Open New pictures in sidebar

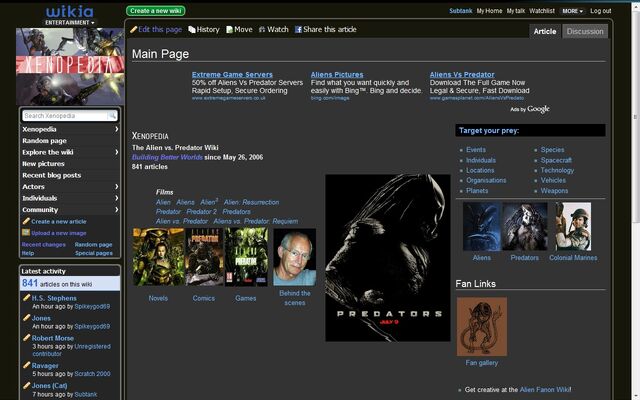pos(43,164)
